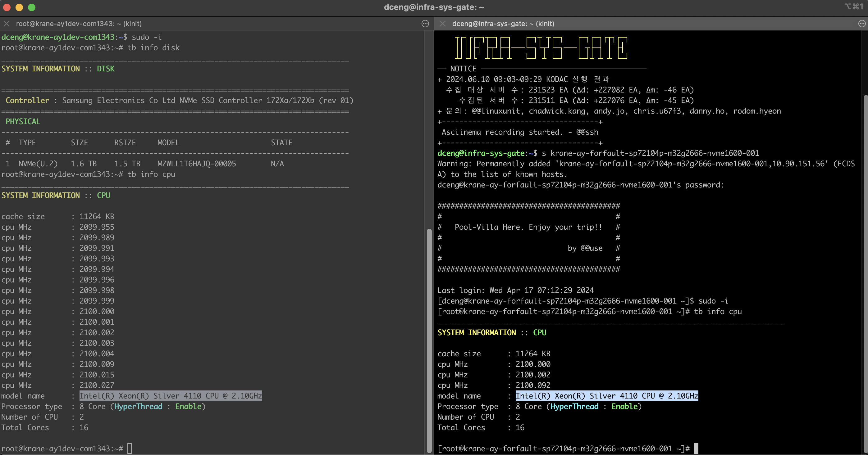
Task: Click the cpu MHz value '2099.996'
Action: click(97, 280)
